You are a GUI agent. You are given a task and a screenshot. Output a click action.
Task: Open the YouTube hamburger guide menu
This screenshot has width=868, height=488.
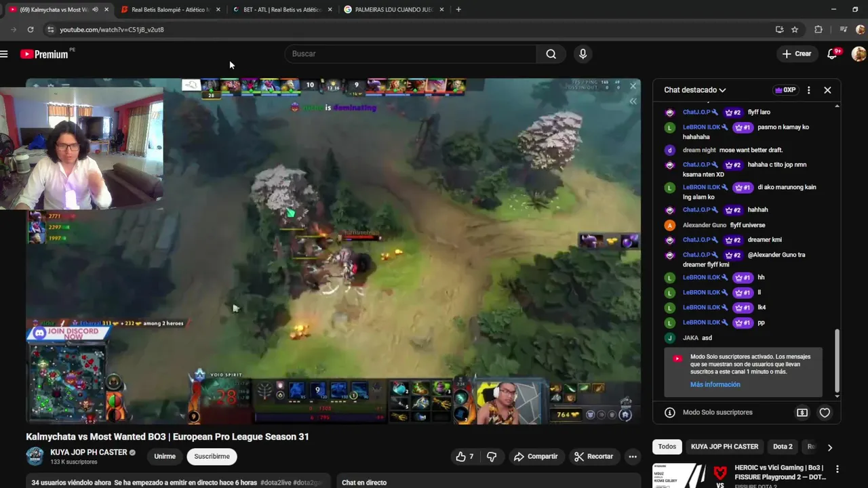coord(4,54)
